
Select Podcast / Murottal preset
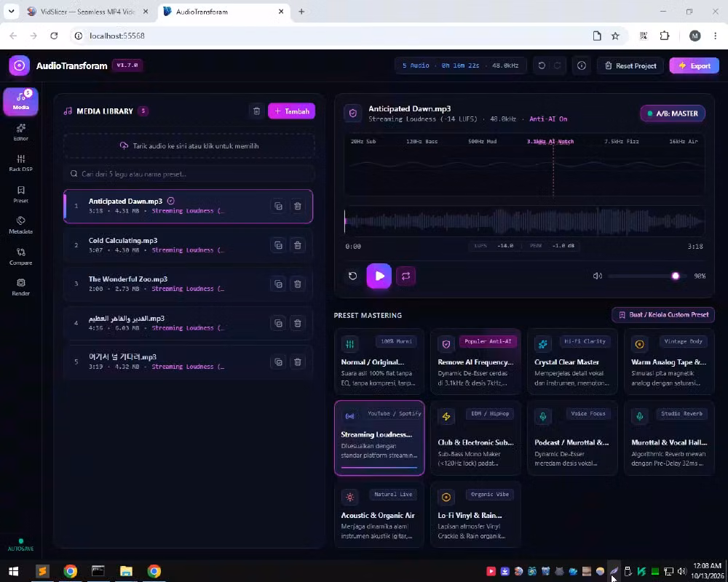[x=572, y=438]
